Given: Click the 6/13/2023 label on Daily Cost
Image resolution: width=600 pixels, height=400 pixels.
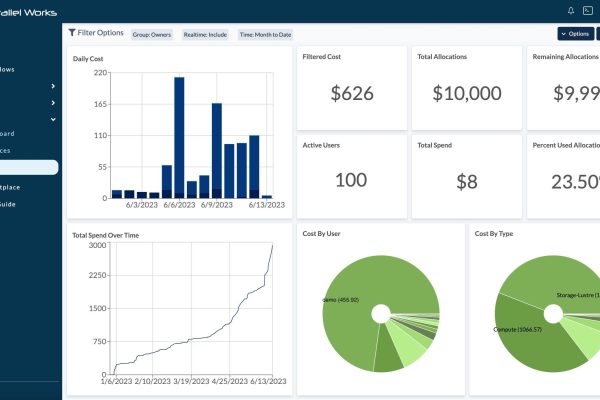Looking at the screenshot, I should pyautogui.click(x=267, y=205).
